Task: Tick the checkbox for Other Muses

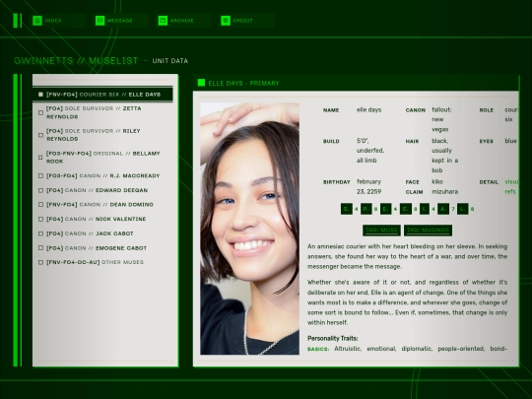Action: [x=40, y=262]
